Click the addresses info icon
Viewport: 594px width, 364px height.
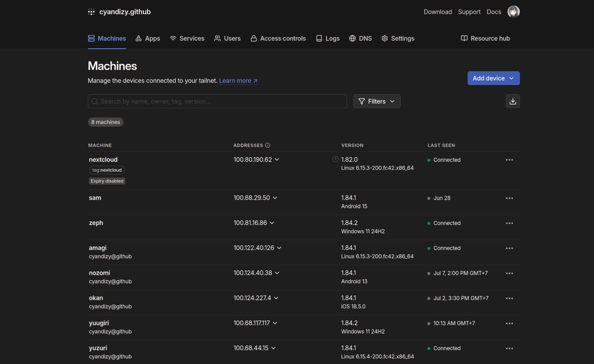268,145
